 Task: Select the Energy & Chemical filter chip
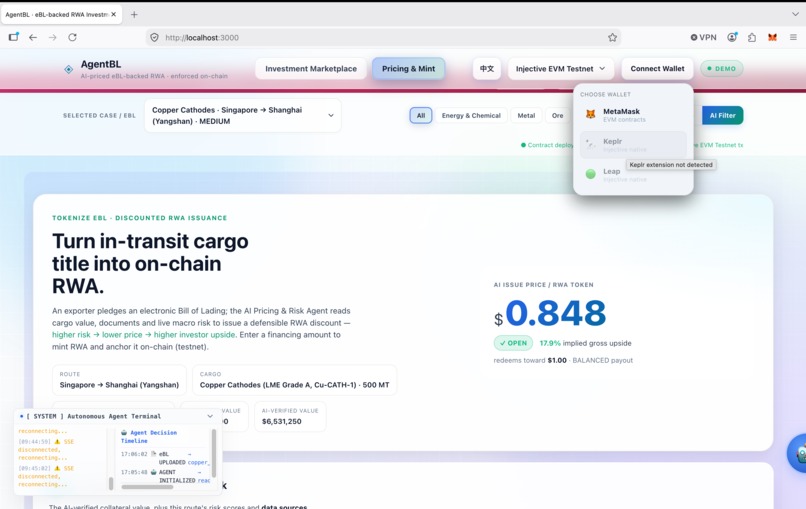coord(471,115)
